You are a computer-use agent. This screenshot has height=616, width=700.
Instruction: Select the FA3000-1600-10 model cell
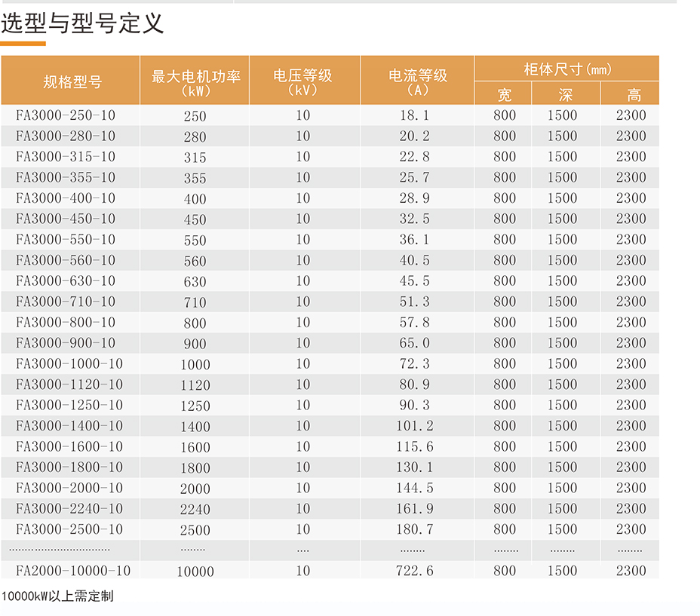pos(69,446)
